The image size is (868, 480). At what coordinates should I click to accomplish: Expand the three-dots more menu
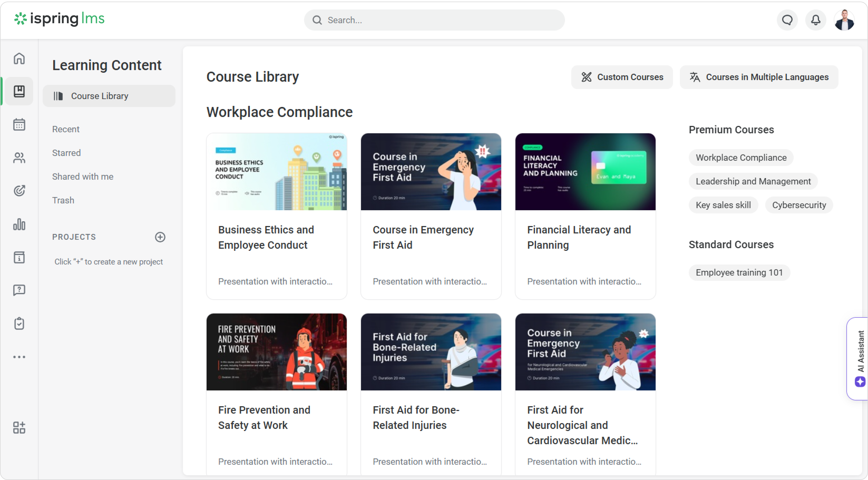click(19, 357)
